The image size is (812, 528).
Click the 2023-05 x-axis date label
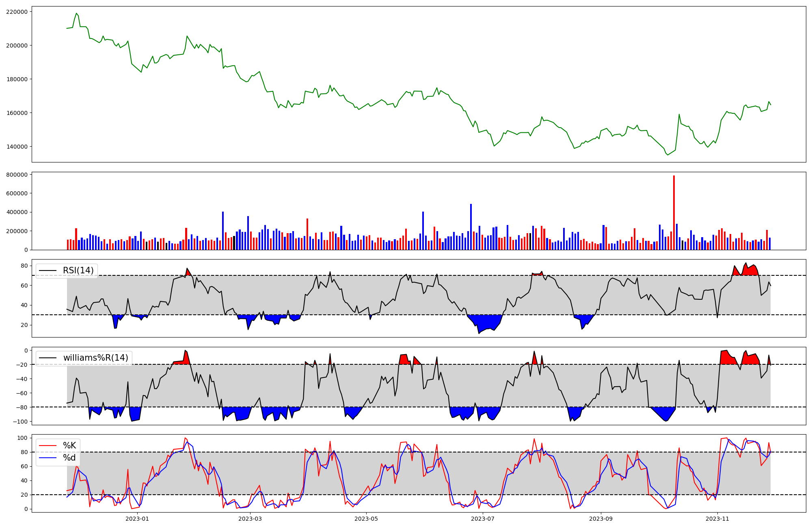(x=367, y=519)
